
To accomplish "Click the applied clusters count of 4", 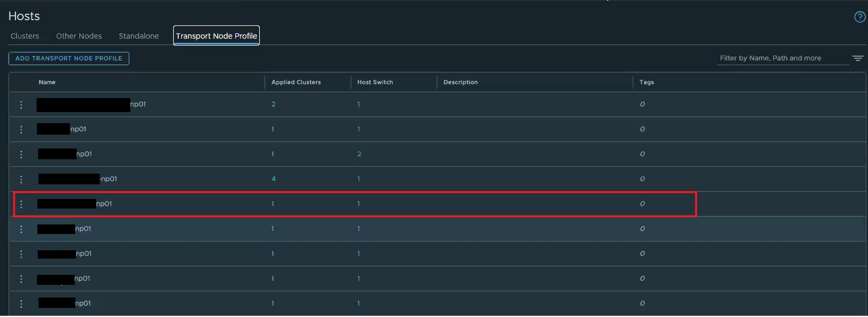I will [x=273, y=179].
